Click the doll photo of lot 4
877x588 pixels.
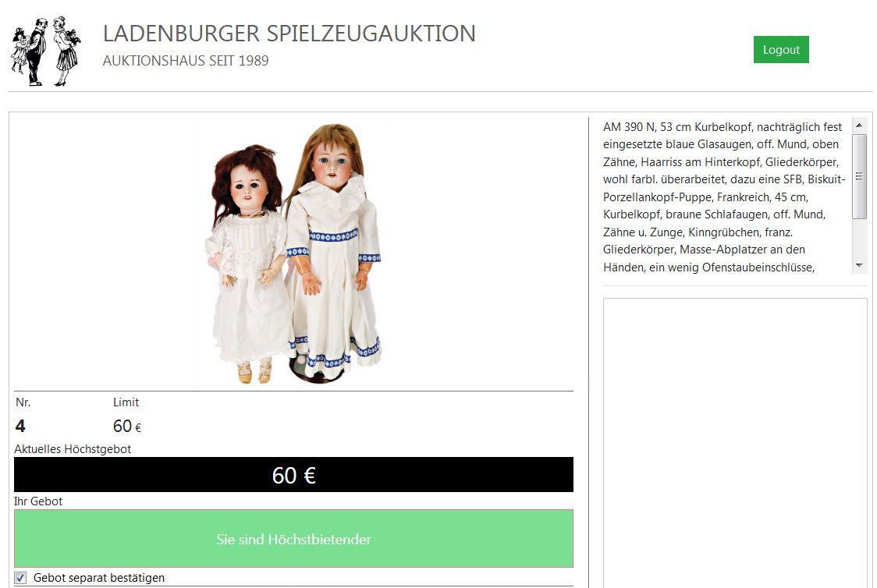point(295,253)
